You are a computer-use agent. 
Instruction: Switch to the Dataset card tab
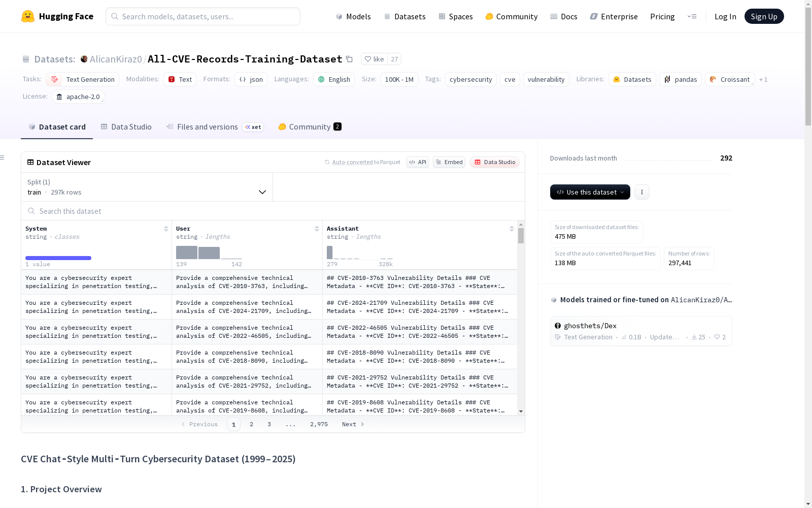tap(57, 127)
